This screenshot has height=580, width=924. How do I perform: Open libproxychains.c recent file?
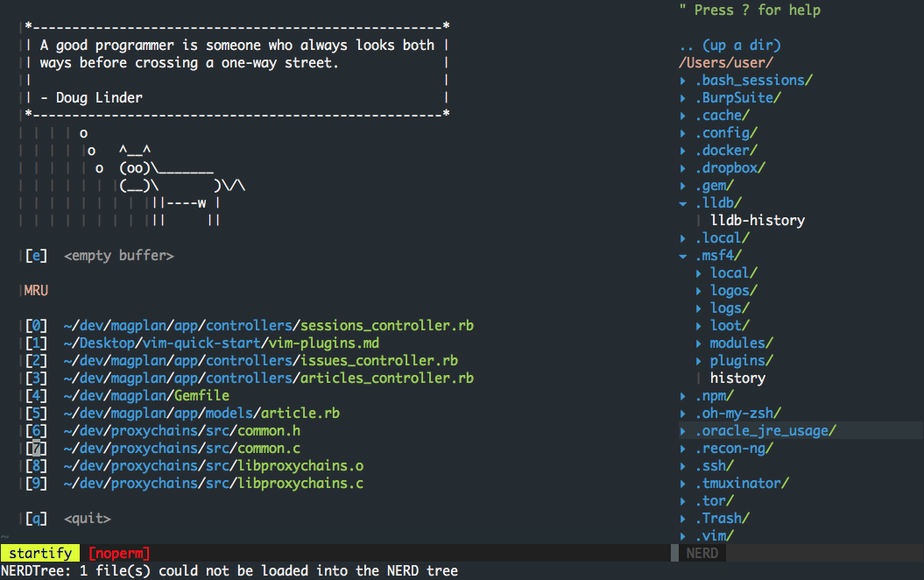pyautogui.click(x=214, y=484)
